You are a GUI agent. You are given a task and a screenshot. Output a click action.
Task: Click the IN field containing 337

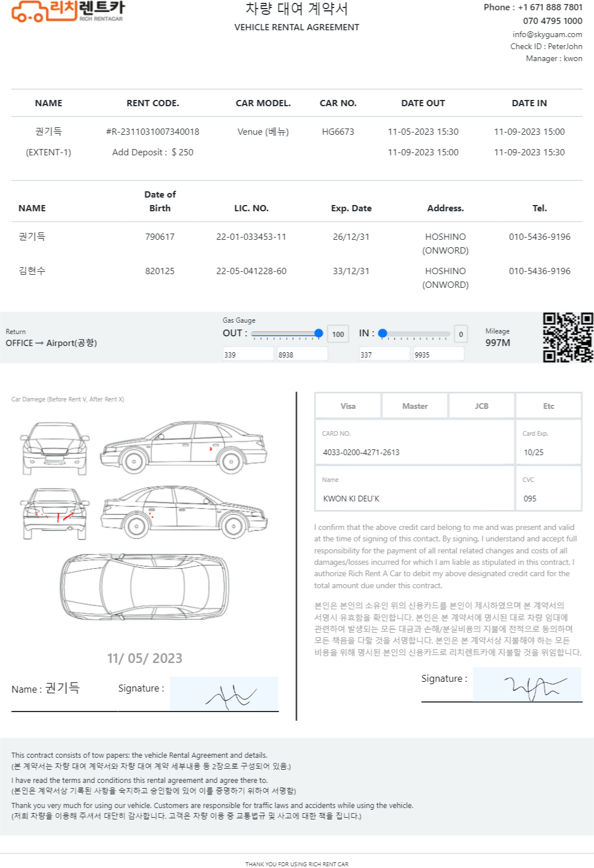pos(384,354)
